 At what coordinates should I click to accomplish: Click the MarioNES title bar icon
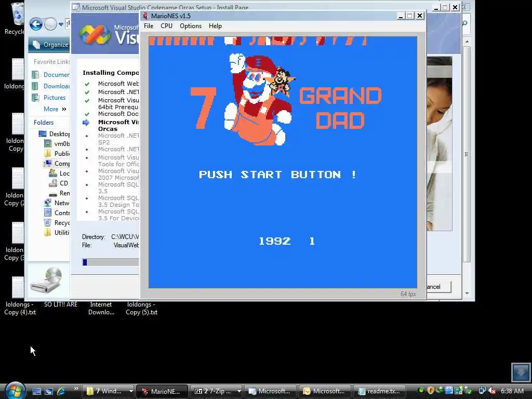click(x=145, y=16)
